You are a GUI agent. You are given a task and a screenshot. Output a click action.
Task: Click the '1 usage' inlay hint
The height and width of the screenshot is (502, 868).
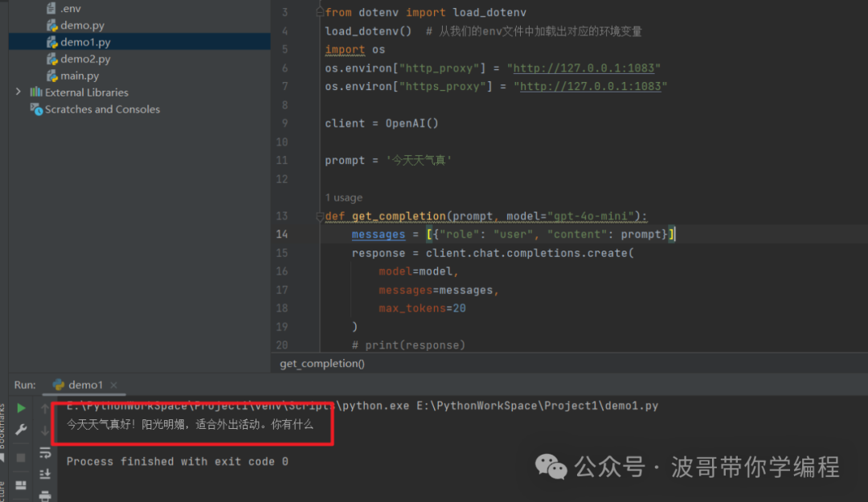coord(344,198)
